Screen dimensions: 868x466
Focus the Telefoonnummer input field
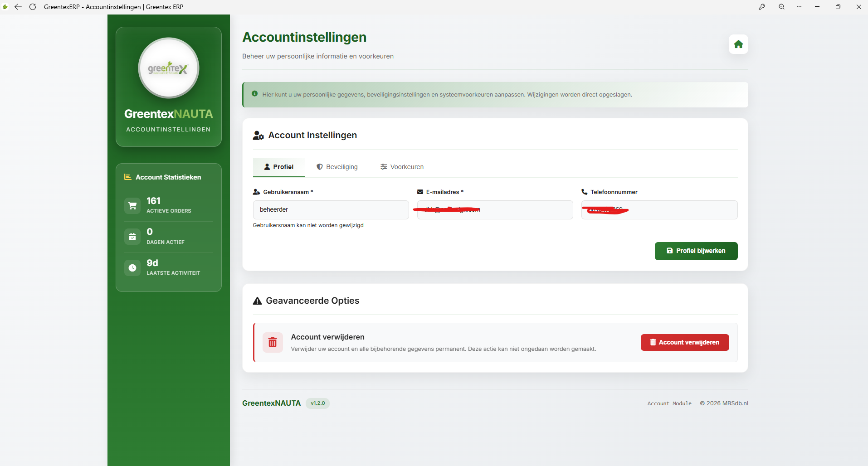click(659, 210)
